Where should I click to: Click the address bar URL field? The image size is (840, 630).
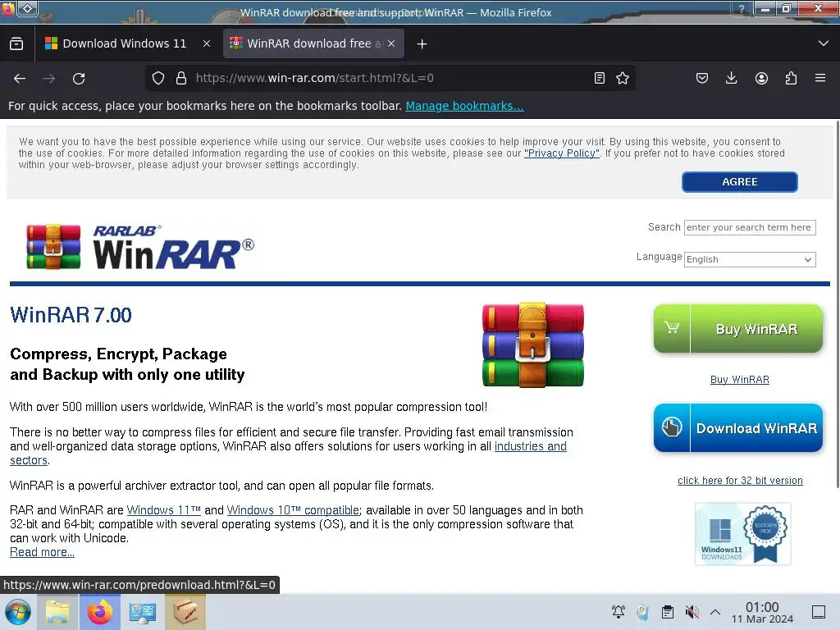391,78
